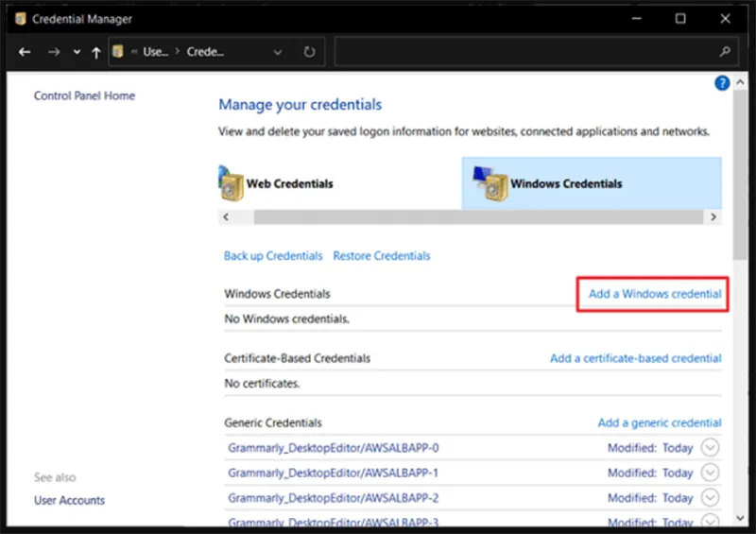Image resolution: width=756 pixels, height=534 pixels.
Task: Open Grammarly_DesktopEditor/AWSALBAPP-2 credential
Action: [334, 498]
